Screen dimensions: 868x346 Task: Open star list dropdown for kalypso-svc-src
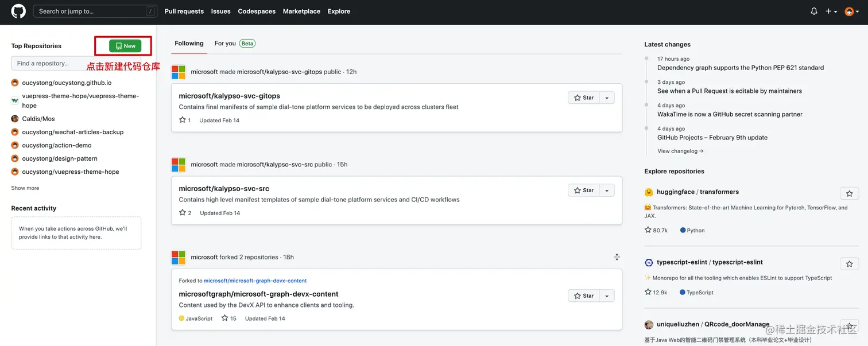tap(607, 190)
